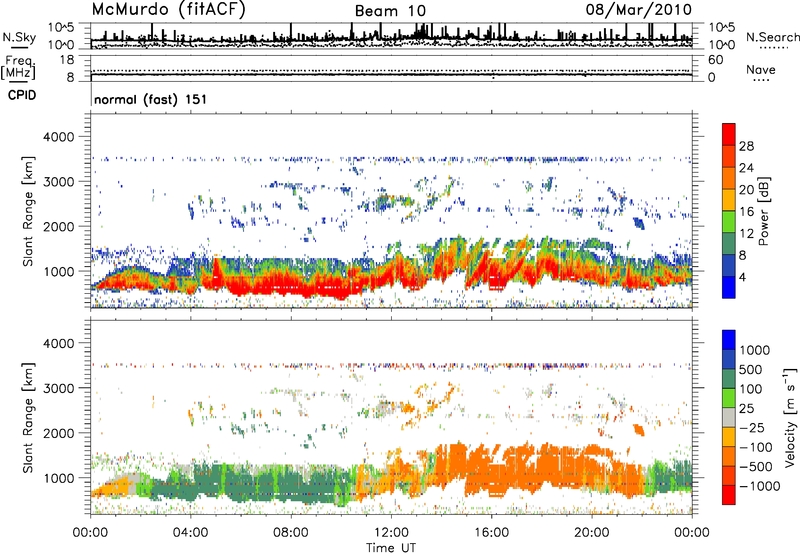Screen dimensions: 800x554
Task: Click the velocity panel Slant Range [km] label
Action: click(28, 417)
